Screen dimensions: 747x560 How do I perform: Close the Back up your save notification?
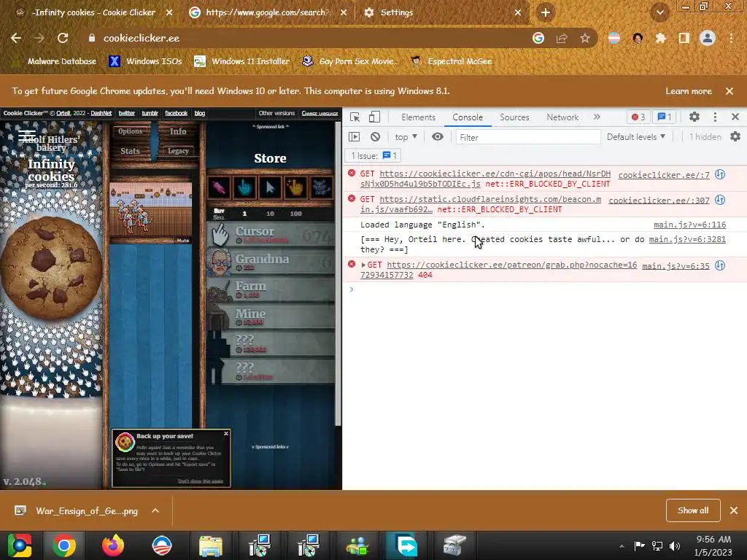pyautogui.click(x=226, y=433)
